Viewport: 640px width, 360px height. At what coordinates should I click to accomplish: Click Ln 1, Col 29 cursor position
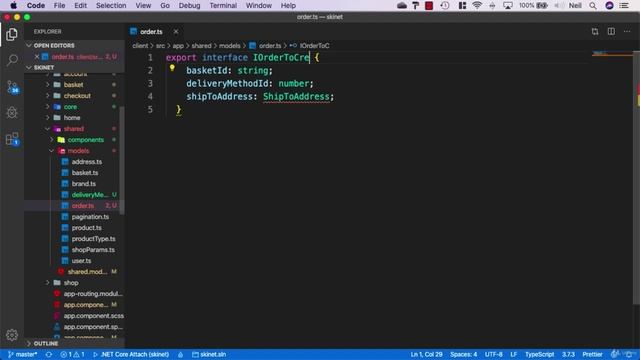point(426,354)
